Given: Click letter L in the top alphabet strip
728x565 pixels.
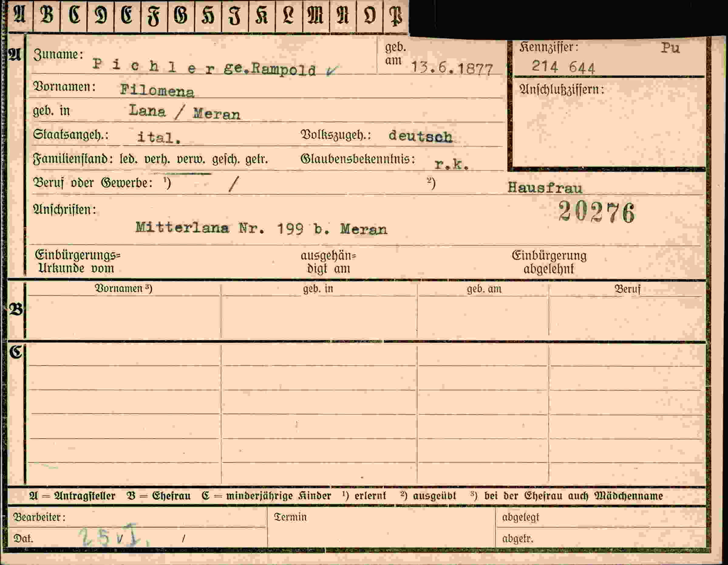Looking at the screenshot, I should click(x=289, y=16).
